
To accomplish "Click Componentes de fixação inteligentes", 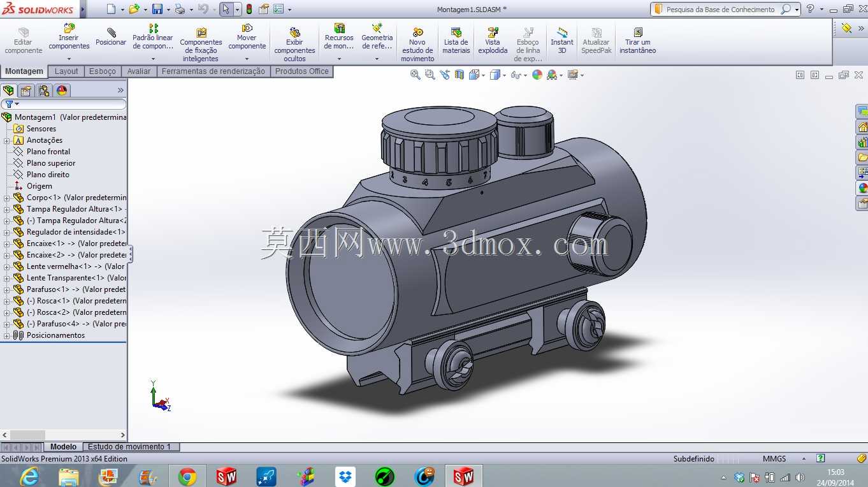I will (201, 44).
